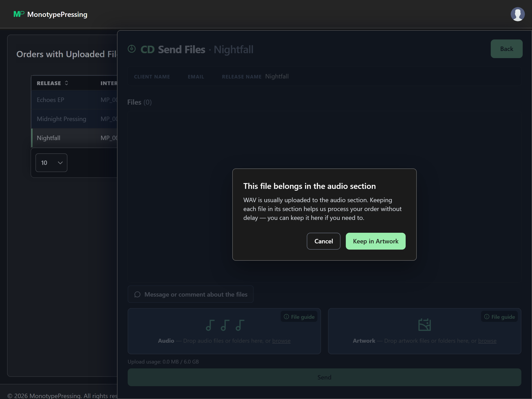Select the Nightfall order row

click(74, 138)
